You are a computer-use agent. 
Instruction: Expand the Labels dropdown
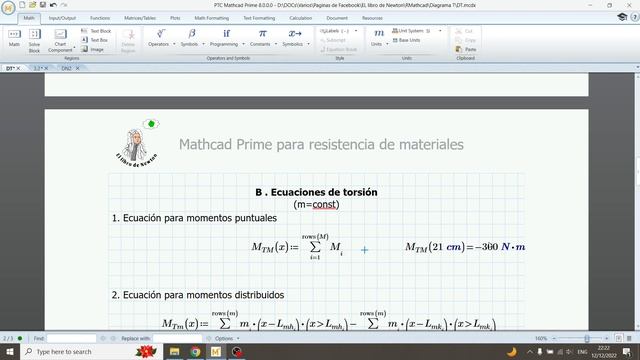coord(356,31)
